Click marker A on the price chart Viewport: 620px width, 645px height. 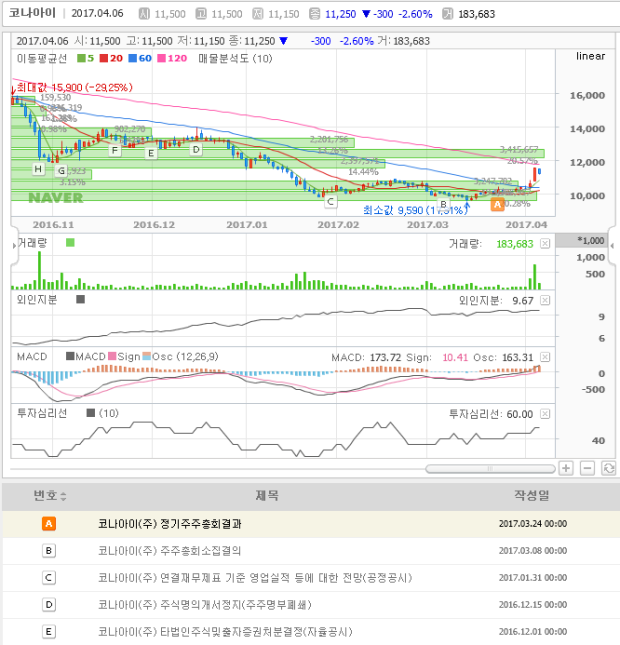(497, 204)
